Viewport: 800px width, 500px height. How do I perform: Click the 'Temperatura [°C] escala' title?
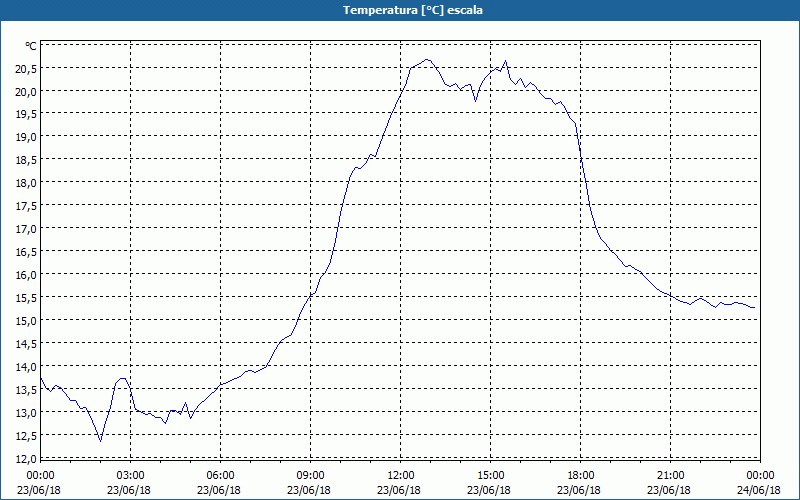tap(413, 10)
